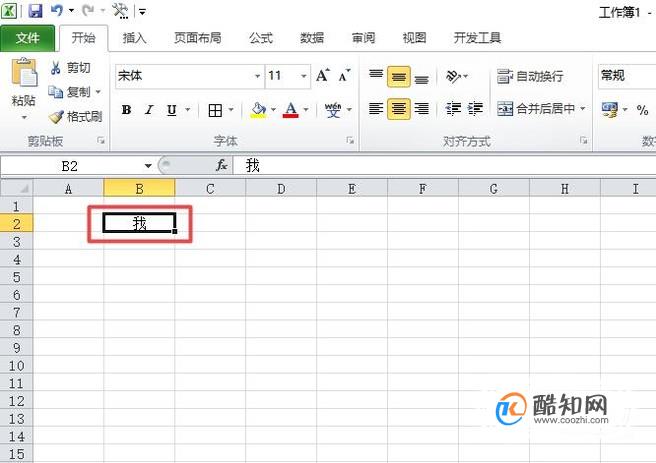Click increase indent icon
The image size is (656, 463).
[x=475, y=109]
